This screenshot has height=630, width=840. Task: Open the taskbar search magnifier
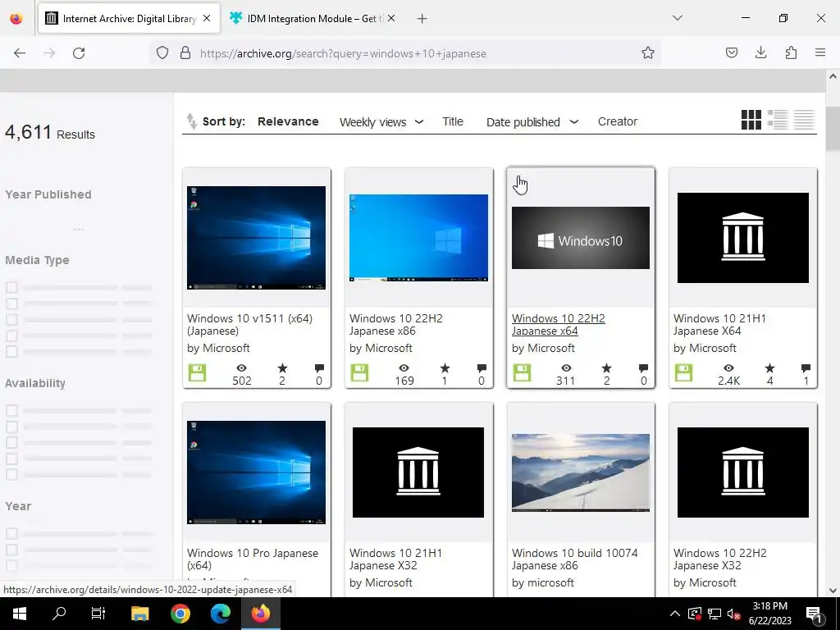[59, 614]
